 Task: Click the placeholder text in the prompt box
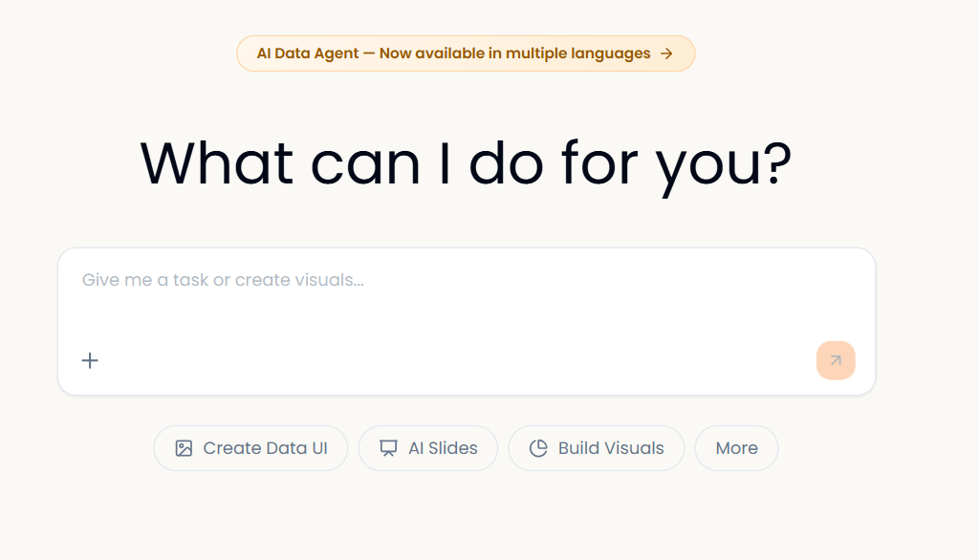coord(223,280)
